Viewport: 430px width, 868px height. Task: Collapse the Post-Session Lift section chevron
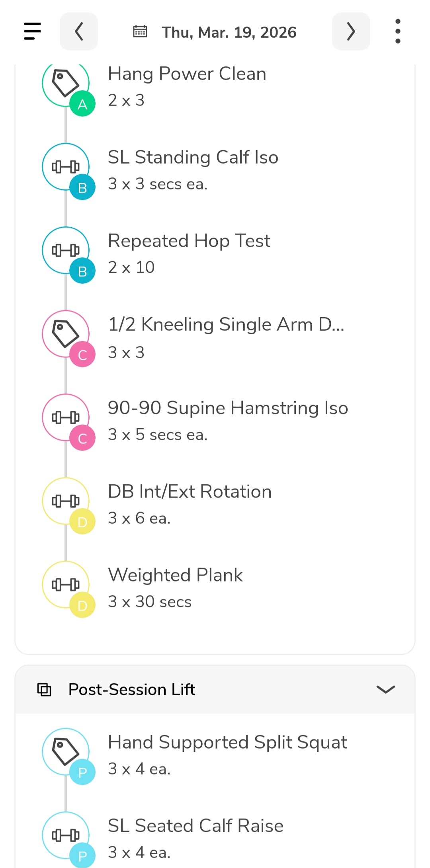[x=385, y=689]
